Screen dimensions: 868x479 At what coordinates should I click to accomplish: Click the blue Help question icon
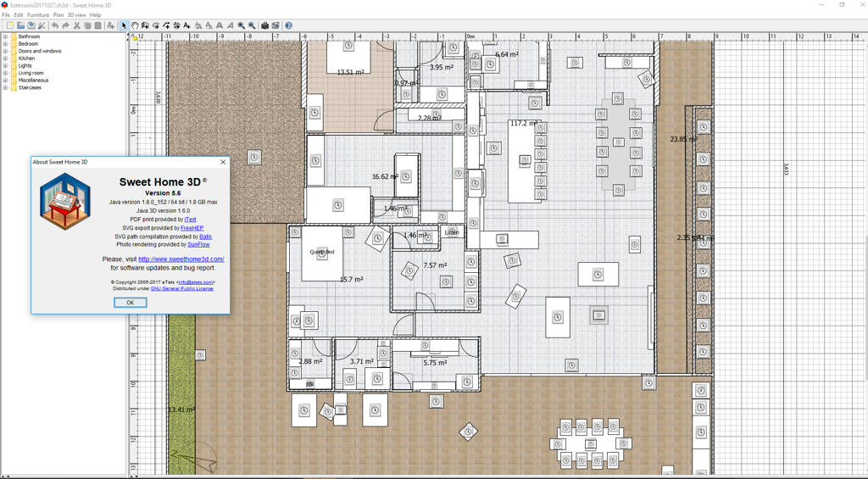pos(288,25)
